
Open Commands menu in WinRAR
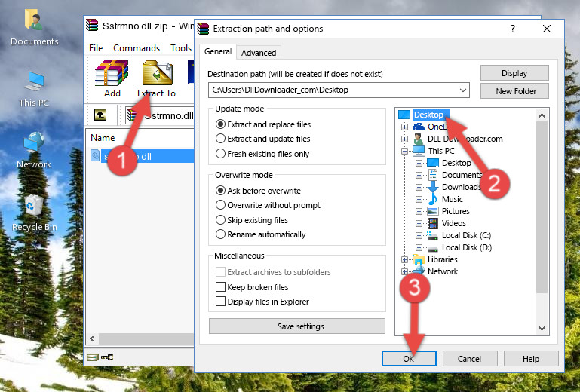[x=137, y=48]
